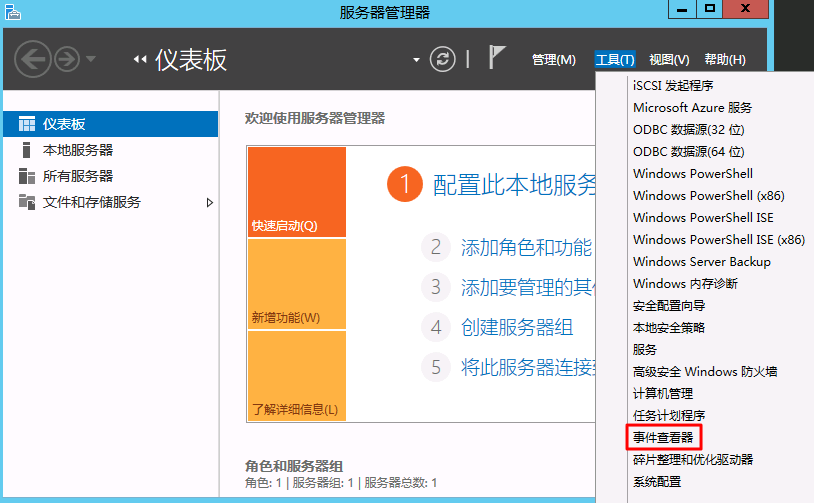Select the 所有服务器 sidebar icon

pyautogui.click(x=26, y=176)
